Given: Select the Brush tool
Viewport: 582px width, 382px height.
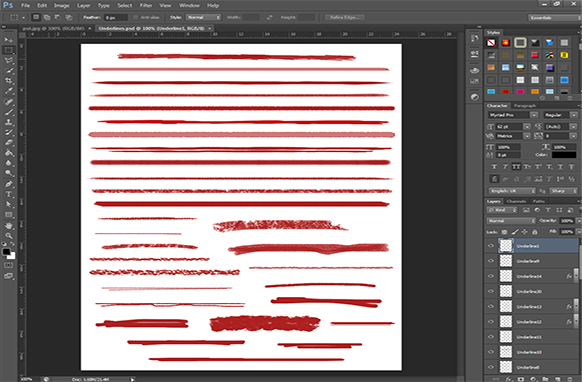Looking at the screenshot, I should pyautogui.click(x=8, y=112).
